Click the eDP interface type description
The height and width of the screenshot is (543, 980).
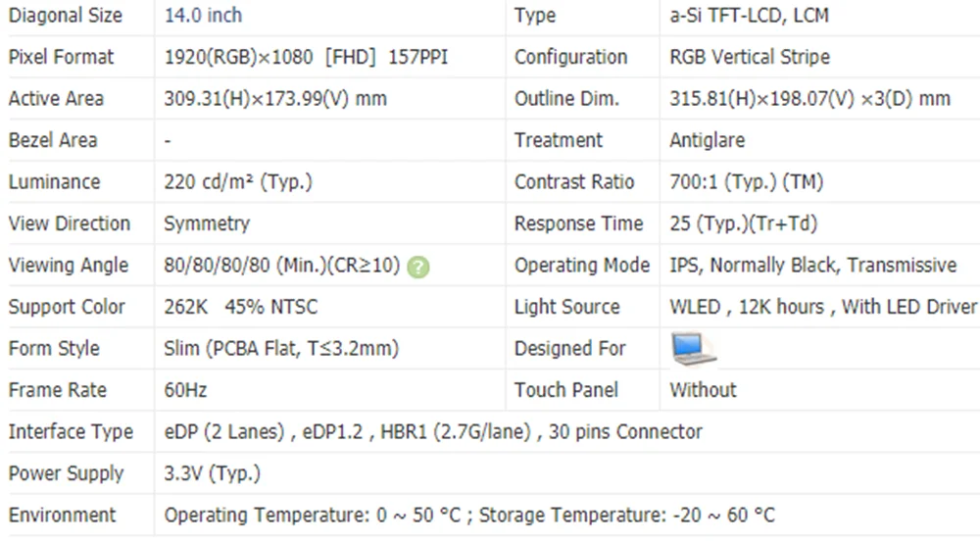click(433, 431)
